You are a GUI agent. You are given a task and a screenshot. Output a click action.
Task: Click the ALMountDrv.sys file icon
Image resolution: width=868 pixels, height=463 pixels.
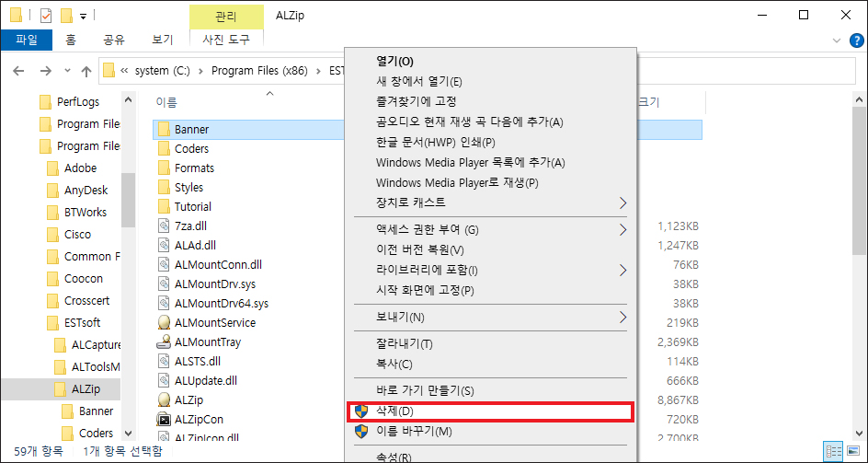click(164, 284)
